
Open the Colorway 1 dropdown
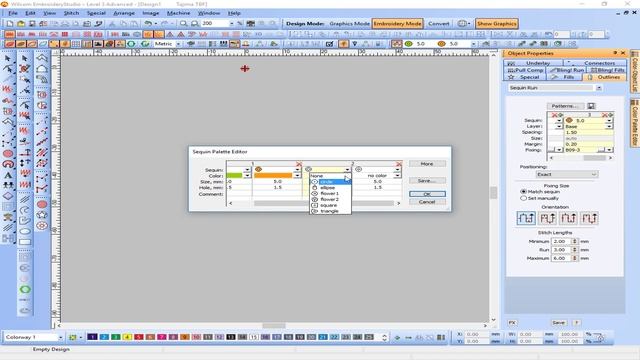click(60, 338)
